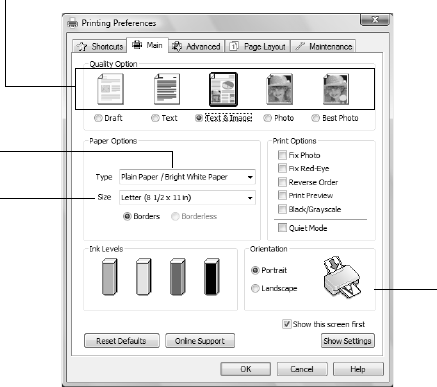Click the printer icon in title bar
This screenshot has height=387, width=437.
pyautogui.click(x=72, y=23)
